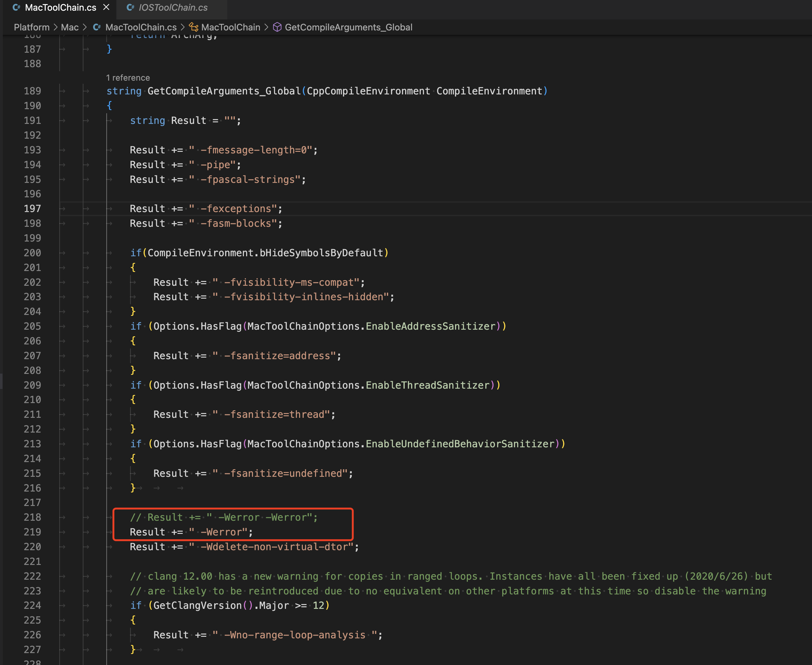This screenshot has height=665, width=812.
Task: Click the C# file icon on MacToolChain.cs tab
Action: pos(16,7)
